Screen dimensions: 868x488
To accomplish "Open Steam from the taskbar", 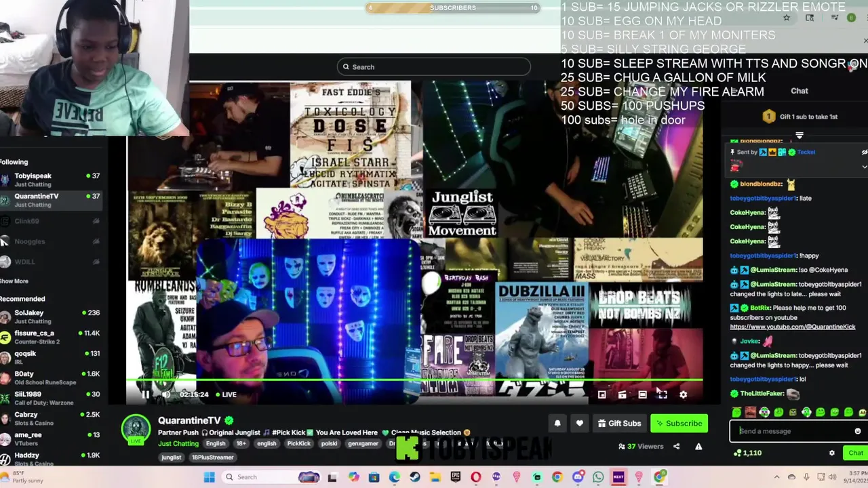I will click(414, 477).
